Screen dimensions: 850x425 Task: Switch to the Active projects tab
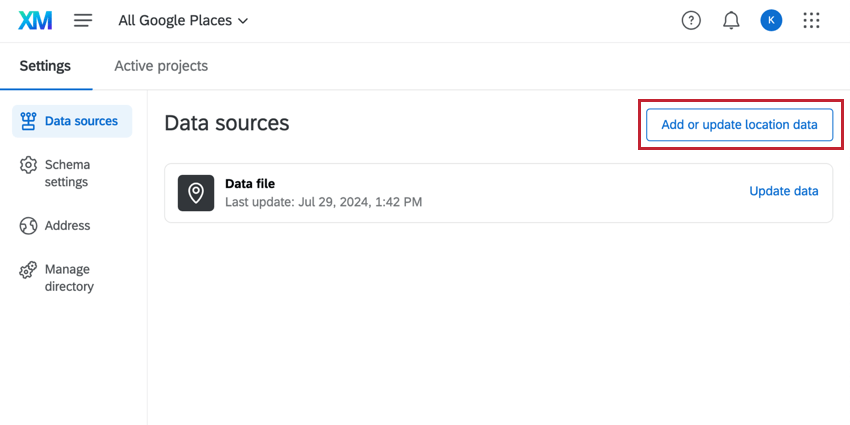click(x=161, y=66)
